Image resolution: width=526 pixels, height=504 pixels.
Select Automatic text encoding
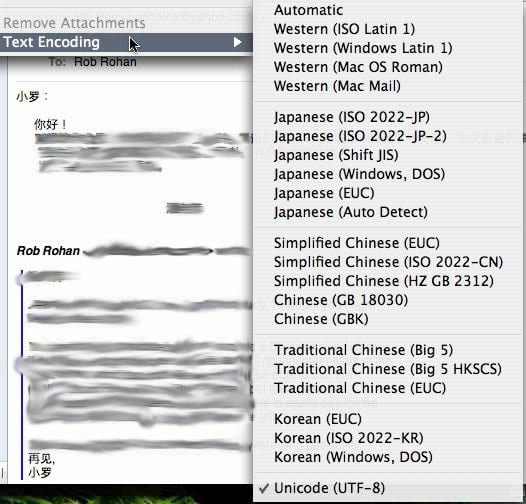coord(389,10)
